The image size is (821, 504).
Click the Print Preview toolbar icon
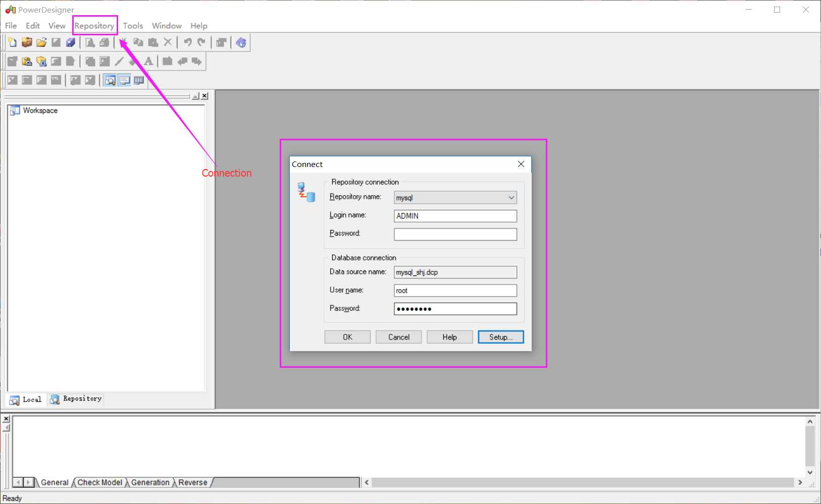[90, 42]
